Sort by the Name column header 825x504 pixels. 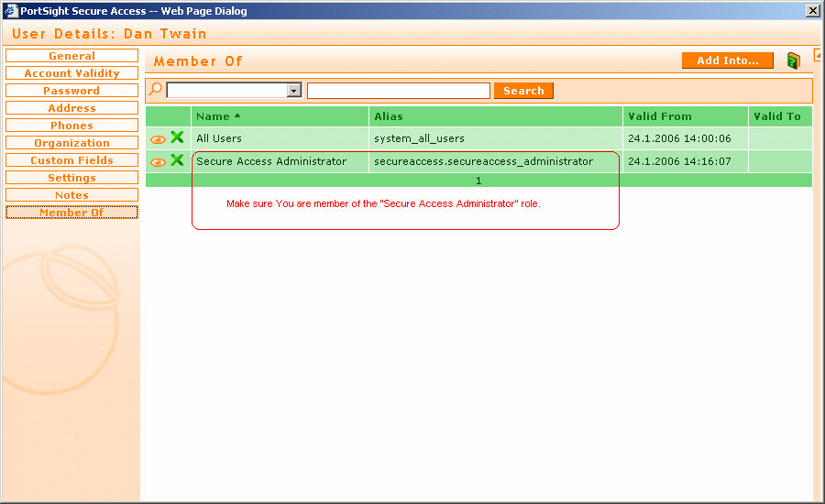click(213, 116)
